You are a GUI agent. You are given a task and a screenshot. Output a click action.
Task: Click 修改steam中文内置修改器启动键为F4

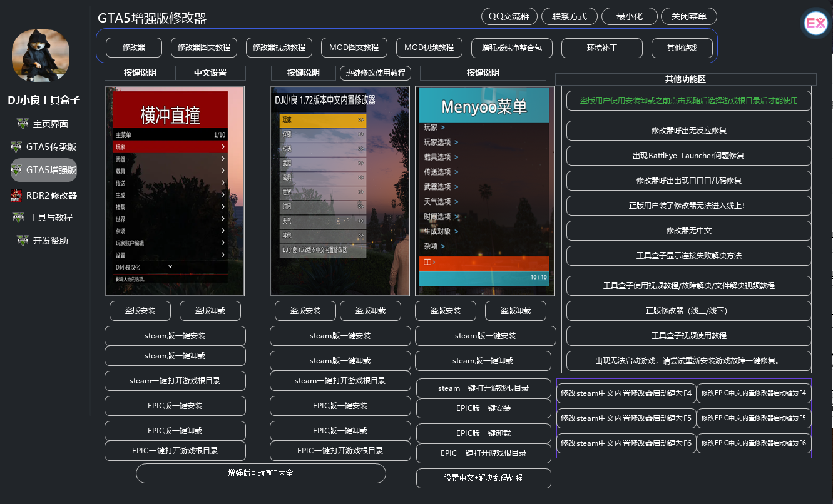pos(626,393)
